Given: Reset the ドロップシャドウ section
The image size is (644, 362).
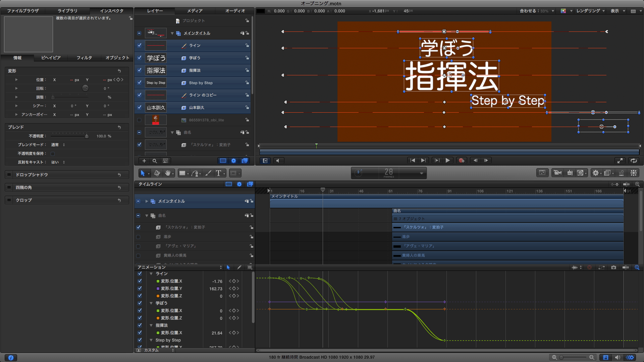Looking at the screenshot, I should (119, 175).
